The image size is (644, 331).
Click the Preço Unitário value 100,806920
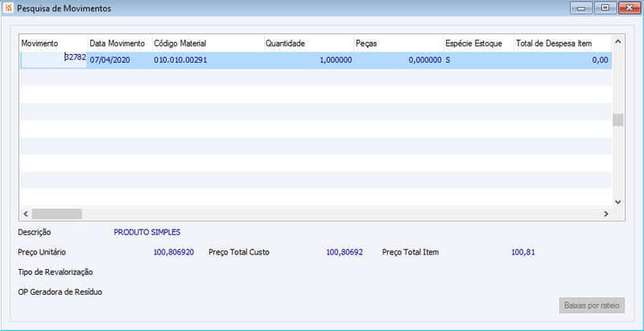174,252
